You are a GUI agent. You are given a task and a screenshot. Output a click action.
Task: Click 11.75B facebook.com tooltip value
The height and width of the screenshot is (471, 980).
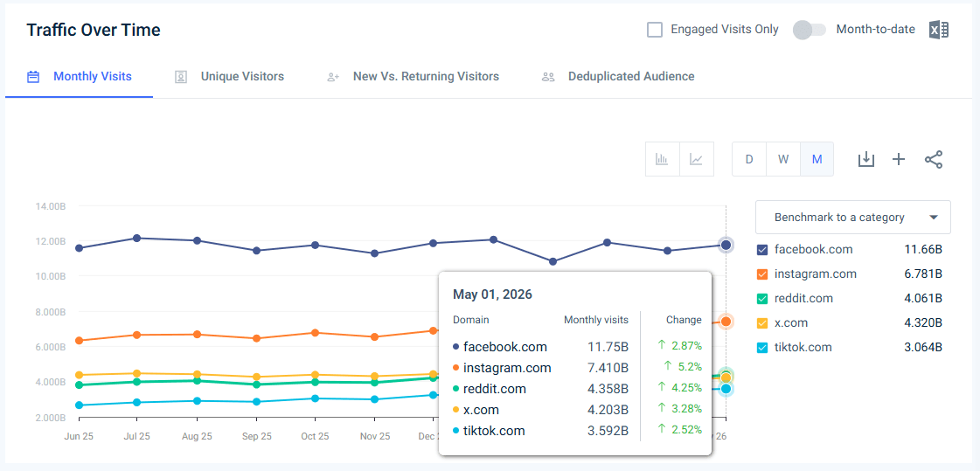click(608, 347)
